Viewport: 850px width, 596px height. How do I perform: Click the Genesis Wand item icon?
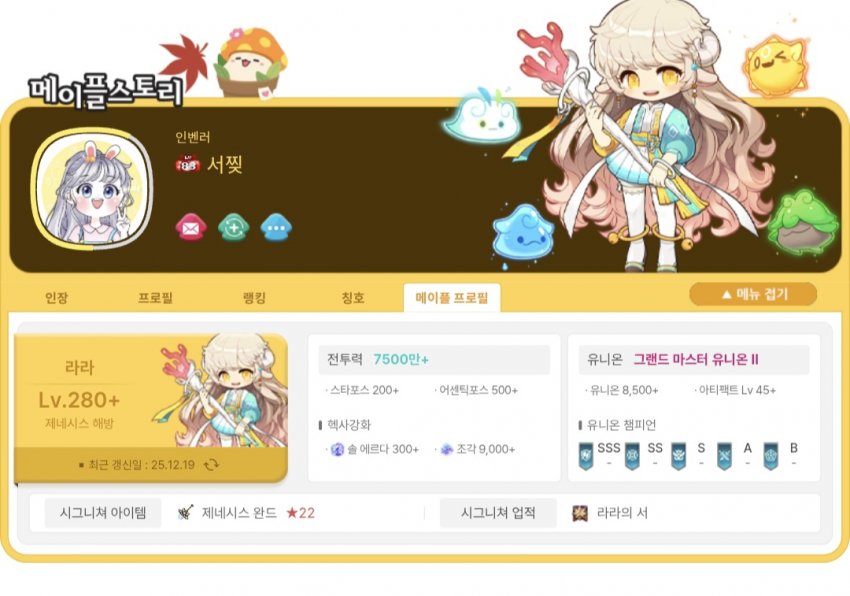point(185,512)
